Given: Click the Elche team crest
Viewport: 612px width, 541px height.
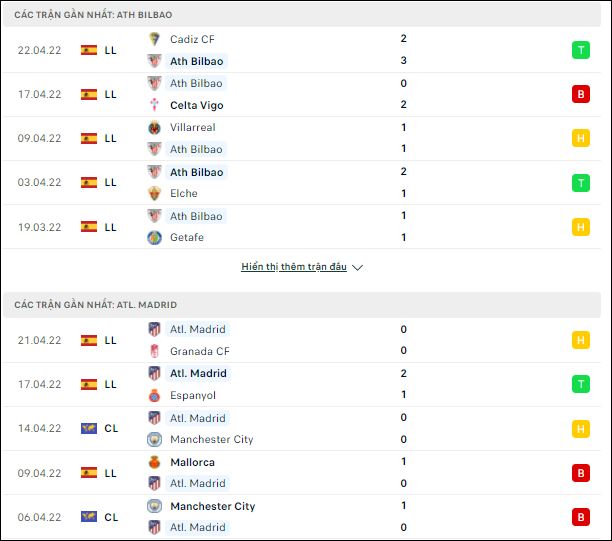Looking at the screenshot, I should 155,193.
